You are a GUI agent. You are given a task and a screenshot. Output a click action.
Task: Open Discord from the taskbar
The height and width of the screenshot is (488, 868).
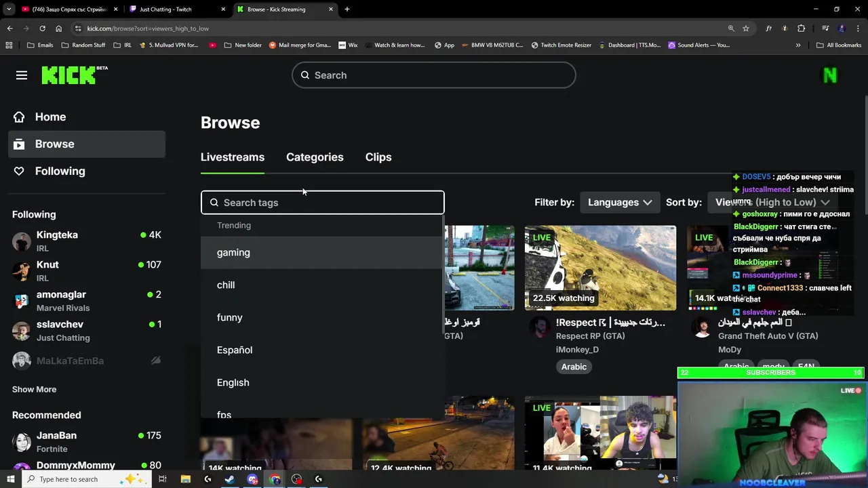point(252,479)
